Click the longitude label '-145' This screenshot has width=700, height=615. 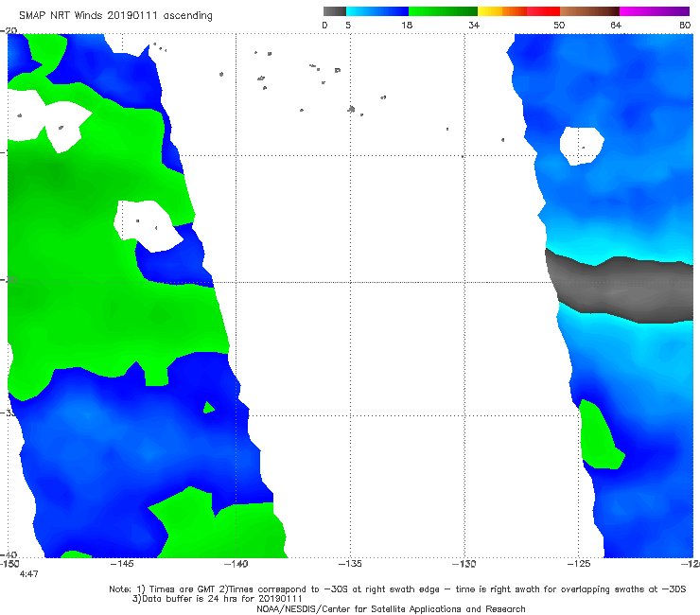[x=122, y=564]
